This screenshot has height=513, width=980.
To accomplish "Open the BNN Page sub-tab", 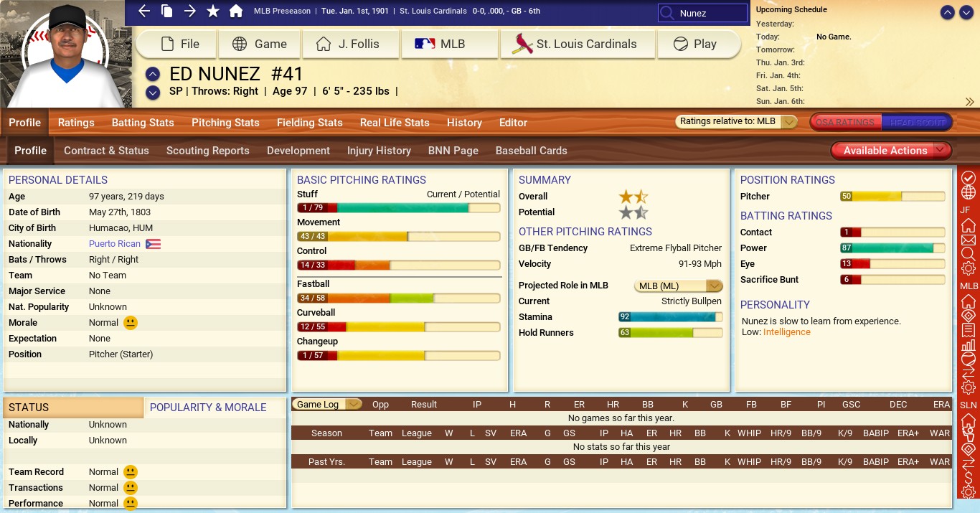I will [453, 151].
